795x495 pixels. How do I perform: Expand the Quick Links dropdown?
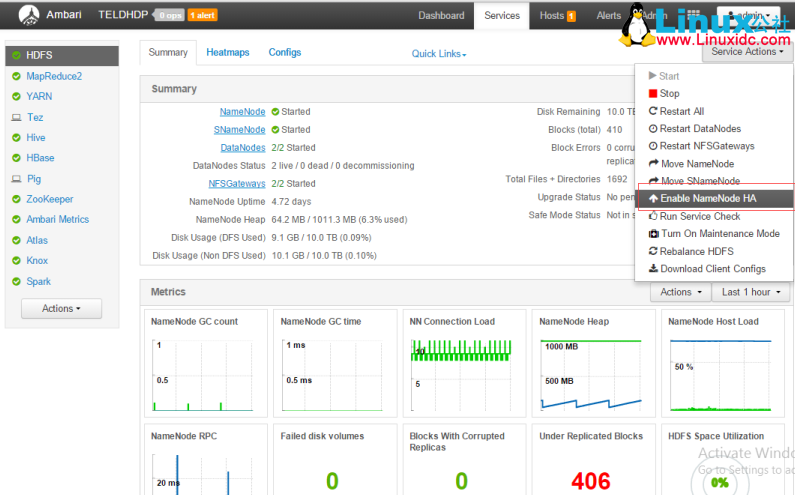pos(439,54)
